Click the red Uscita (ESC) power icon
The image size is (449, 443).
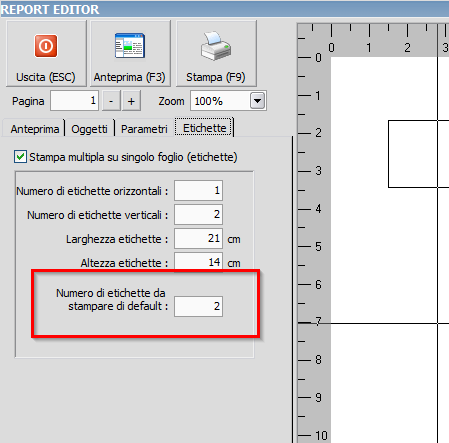coord(46,46)
